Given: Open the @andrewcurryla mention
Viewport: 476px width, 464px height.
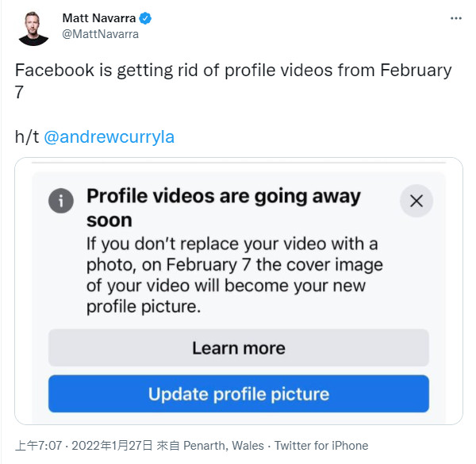Looking at the screenshot, I should point(109,136).
